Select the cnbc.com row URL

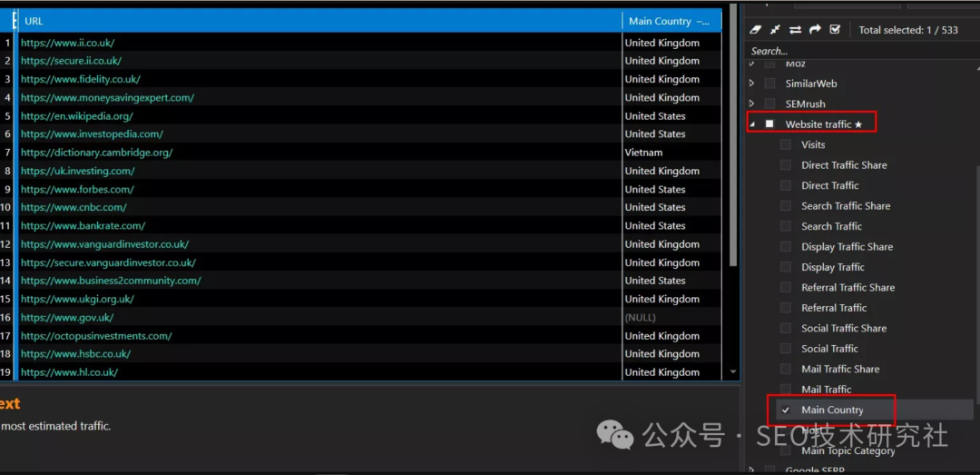point(73,207)
